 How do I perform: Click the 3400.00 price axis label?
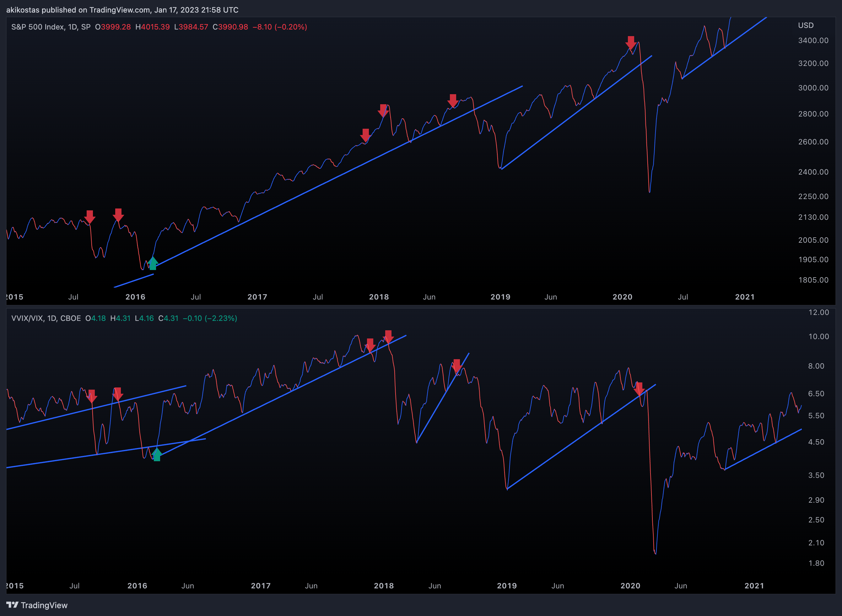click(813, 40)
